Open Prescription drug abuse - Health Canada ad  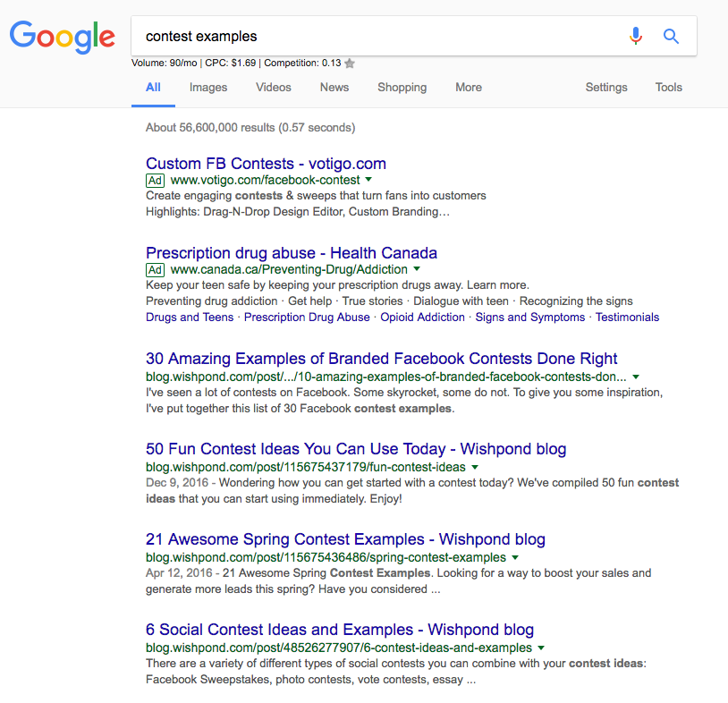click(x=291, y=253)
